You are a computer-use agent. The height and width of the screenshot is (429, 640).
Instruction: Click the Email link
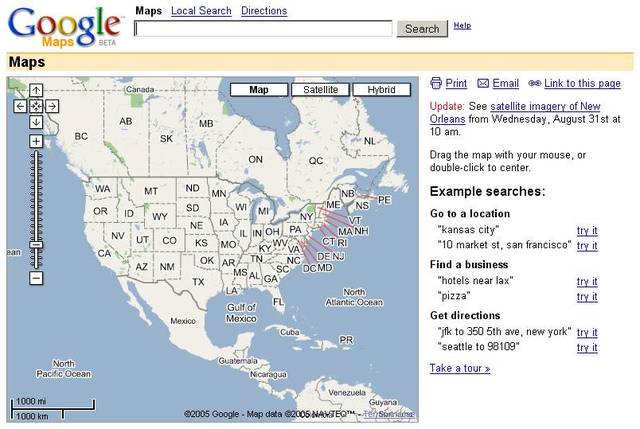[505, 83]
